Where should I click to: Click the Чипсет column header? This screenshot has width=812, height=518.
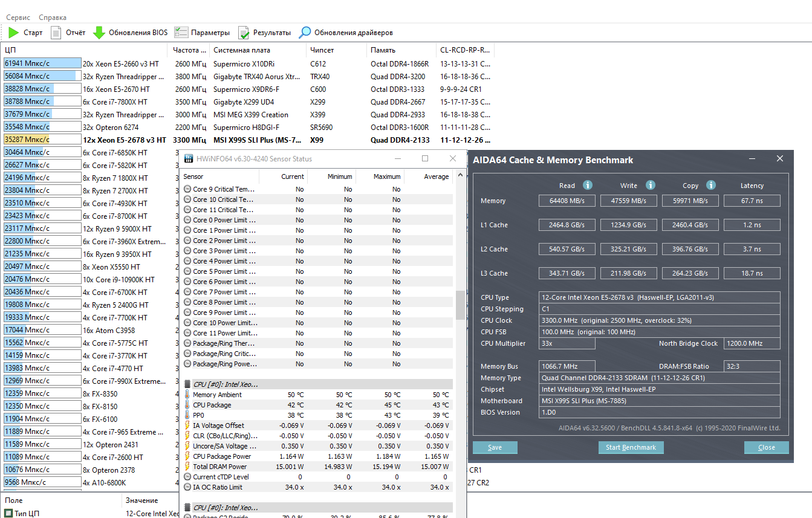pos(337,50)
